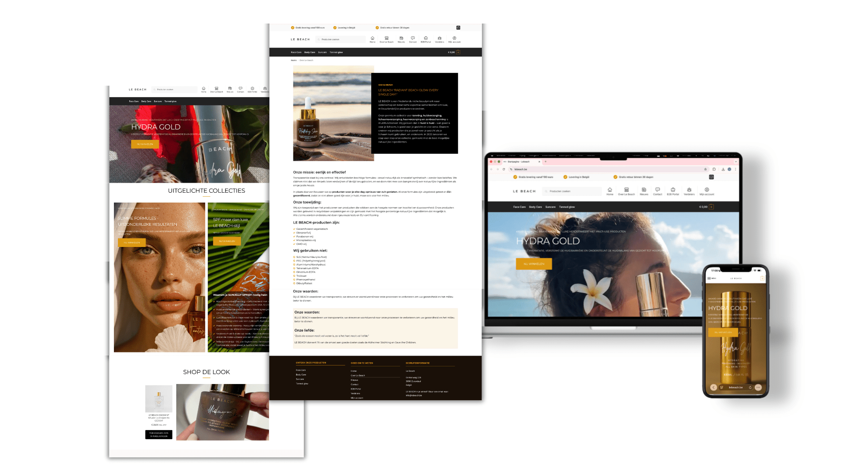The width and height of the screenshot is (868, 465).
Task: Open the downloads icon in the laptop browser toolbar
Action: tap(723, 169)
